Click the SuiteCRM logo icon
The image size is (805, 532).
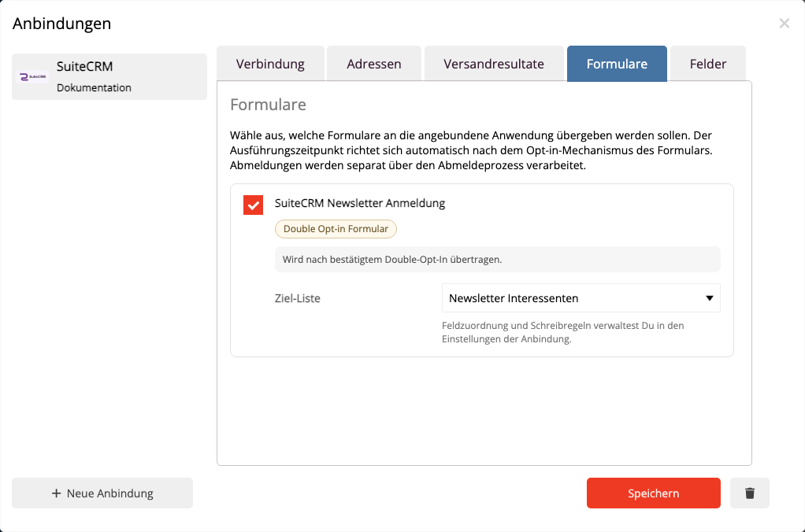click(x=32, y=77)
